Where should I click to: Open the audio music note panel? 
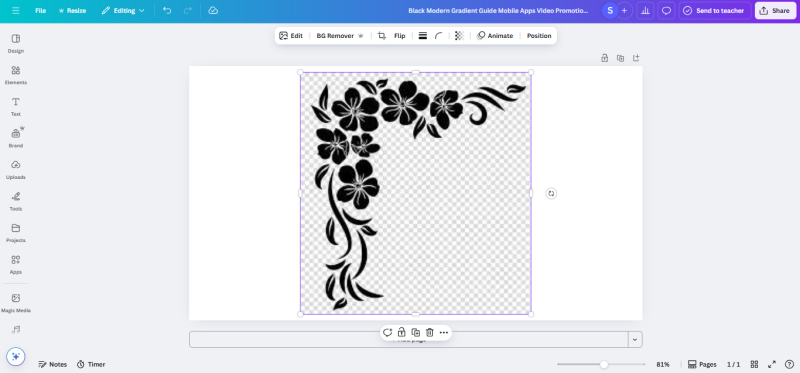(16, 330)
